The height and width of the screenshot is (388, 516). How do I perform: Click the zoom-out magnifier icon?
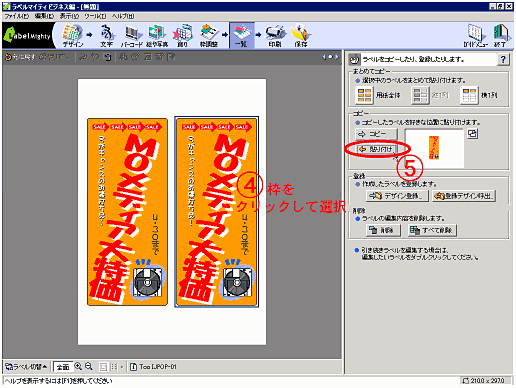pos(89,366)
